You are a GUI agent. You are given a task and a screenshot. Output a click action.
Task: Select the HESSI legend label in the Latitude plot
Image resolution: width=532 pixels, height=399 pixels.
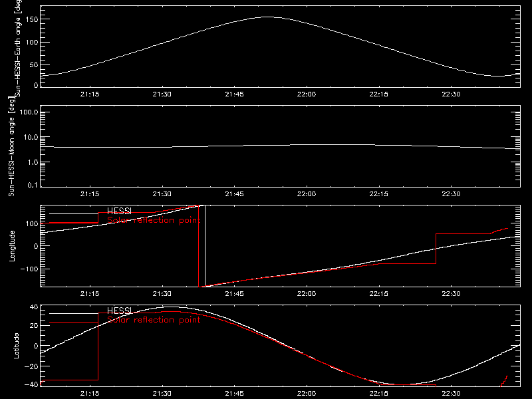[119, 311]
